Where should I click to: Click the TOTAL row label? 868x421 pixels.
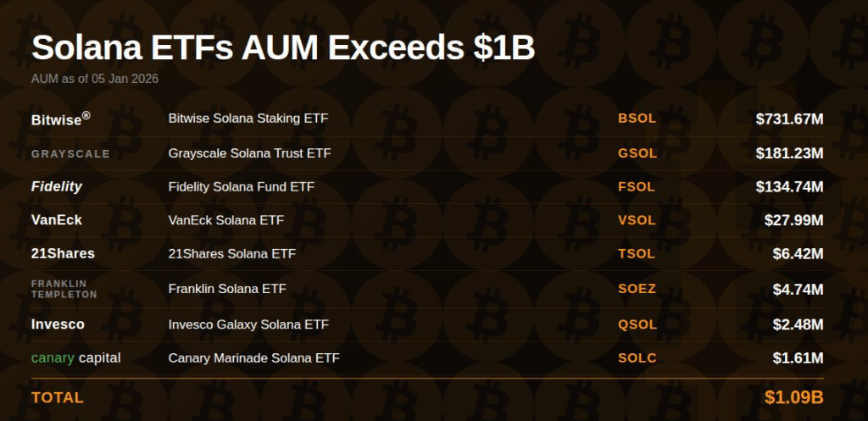pyautogui.click(x=58, y=397)
